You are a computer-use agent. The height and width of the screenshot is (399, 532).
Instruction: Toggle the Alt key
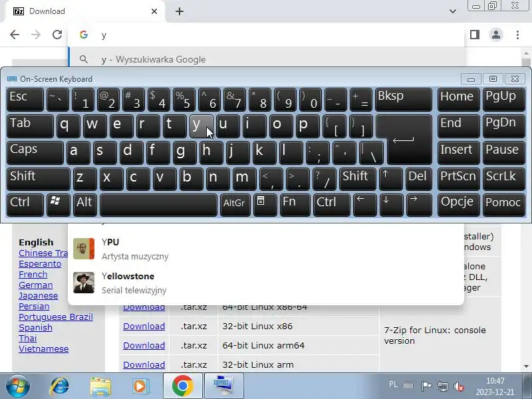[85, 205]
